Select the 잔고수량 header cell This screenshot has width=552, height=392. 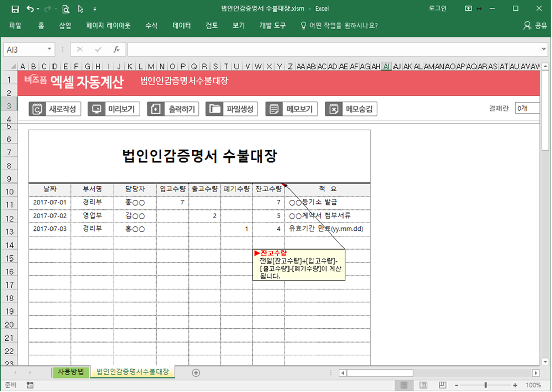[269, 189]
